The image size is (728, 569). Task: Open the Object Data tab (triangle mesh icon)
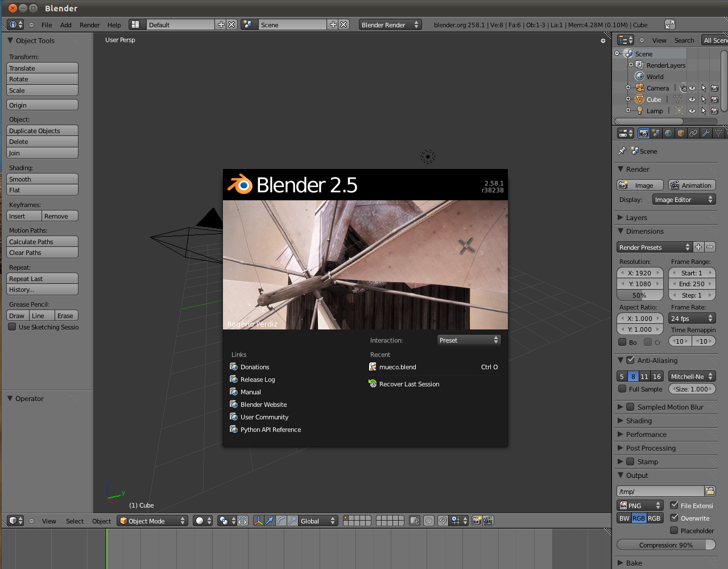tap(718, 133)
